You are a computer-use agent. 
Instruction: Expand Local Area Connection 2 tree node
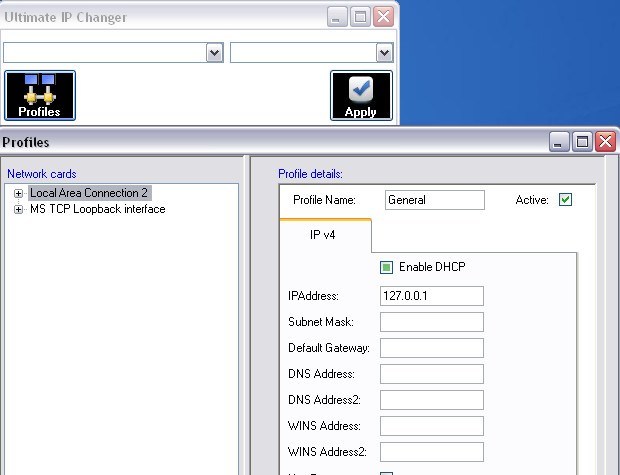(18, 193)
